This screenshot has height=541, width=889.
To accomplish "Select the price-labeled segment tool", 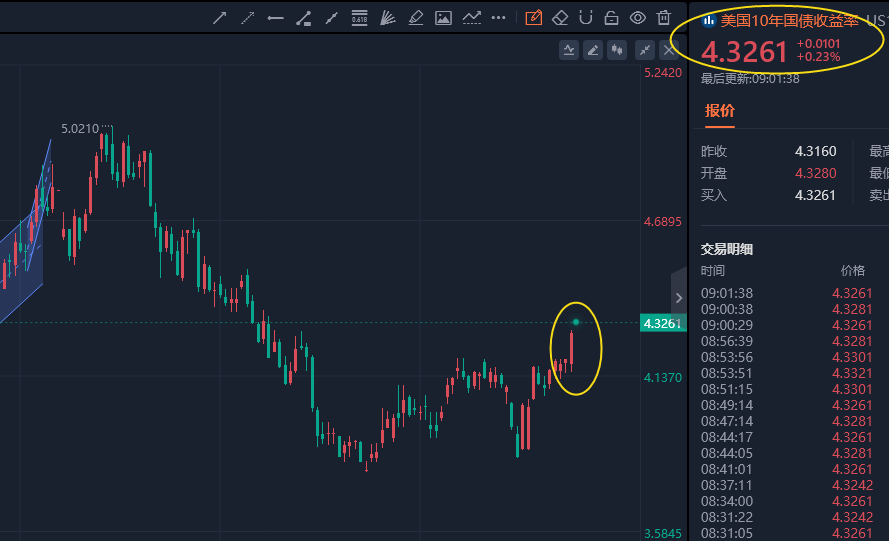I will (x=303, y=18).
